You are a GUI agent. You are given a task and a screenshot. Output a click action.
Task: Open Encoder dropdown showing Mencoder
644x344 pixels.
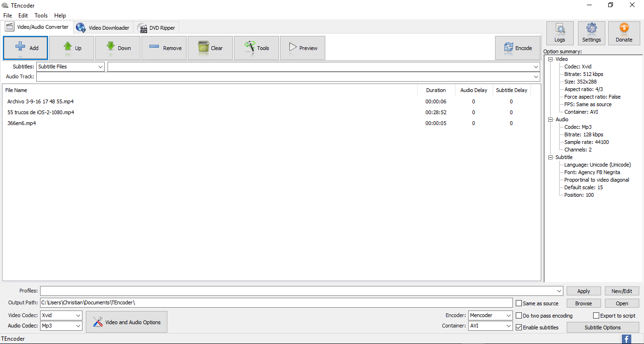click(490, 315)
